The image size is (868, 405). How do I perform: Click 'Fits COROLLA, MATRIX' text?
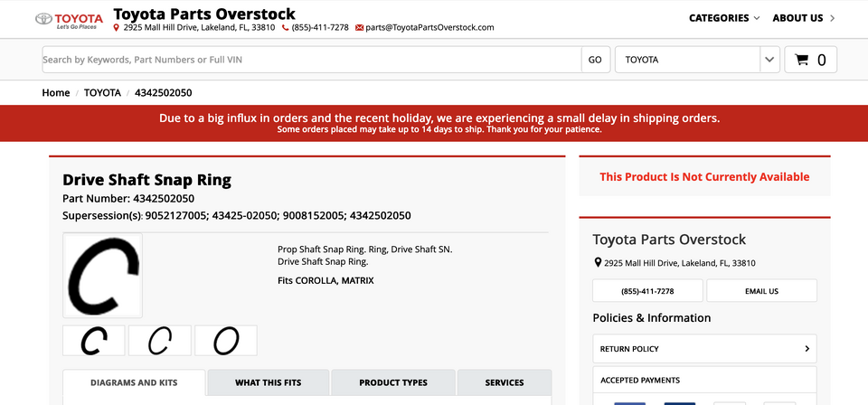click(325, 280)
